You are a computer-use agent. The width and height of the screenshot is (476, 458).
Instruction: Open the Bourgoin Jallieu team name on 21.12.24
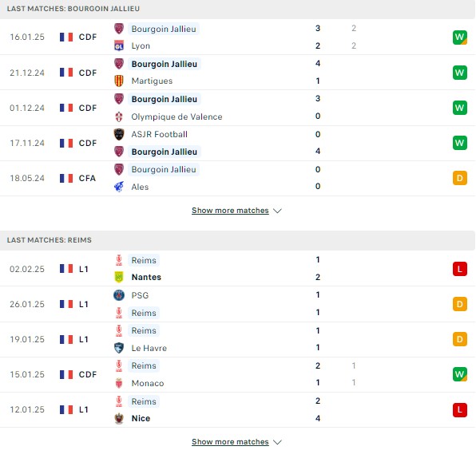(x=165, y=64)
